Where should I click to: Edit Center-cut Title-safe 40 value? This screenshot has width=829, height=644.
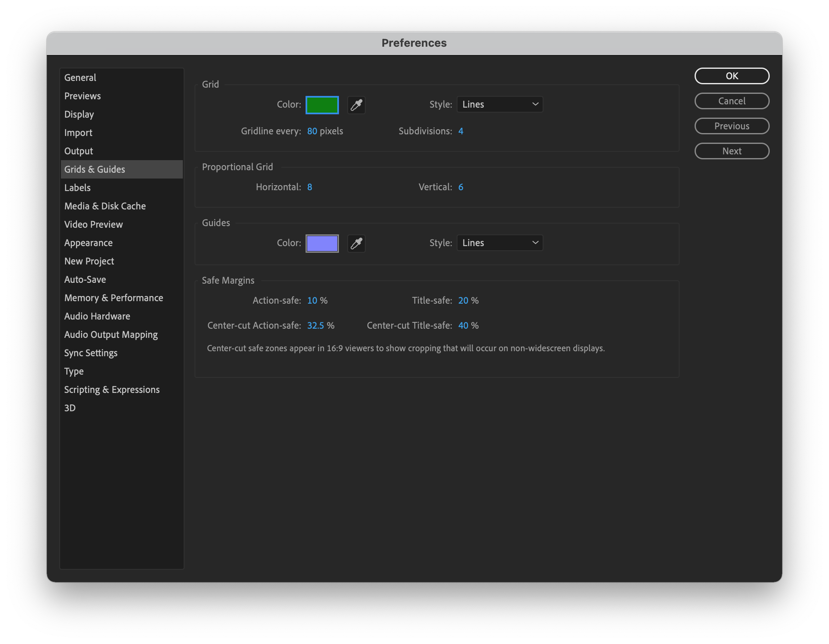click(463, 325)
